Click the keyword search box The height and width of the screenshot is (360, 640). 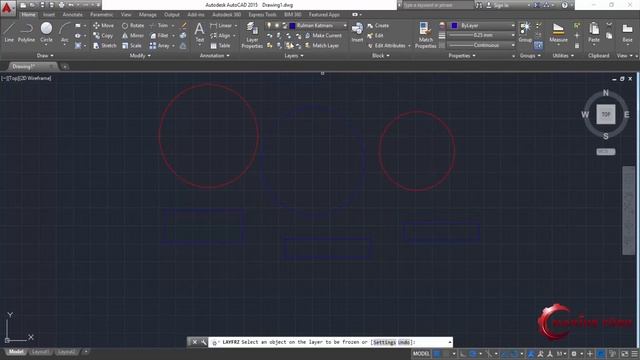point(437,5)
